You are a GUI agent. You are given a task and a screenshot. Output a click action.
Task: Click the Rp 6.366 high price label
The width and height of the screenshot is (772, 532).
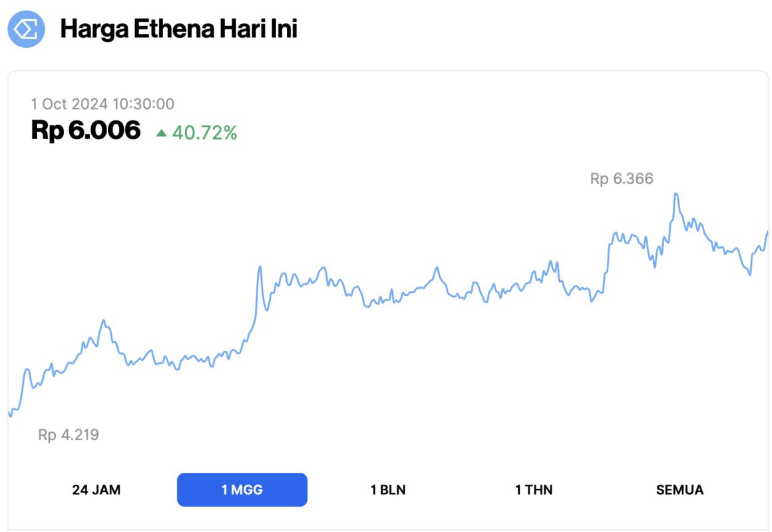click(622, 178)
